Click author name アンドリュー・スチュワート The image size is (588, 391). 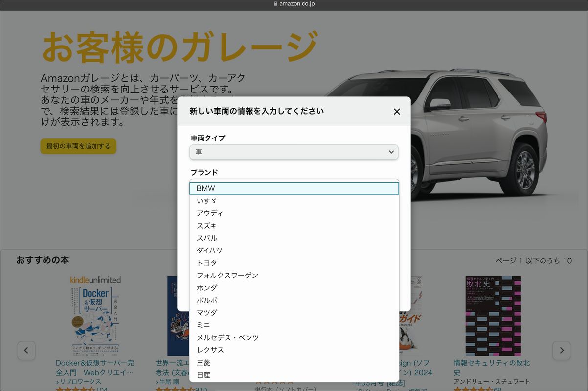tap(492, 382)
